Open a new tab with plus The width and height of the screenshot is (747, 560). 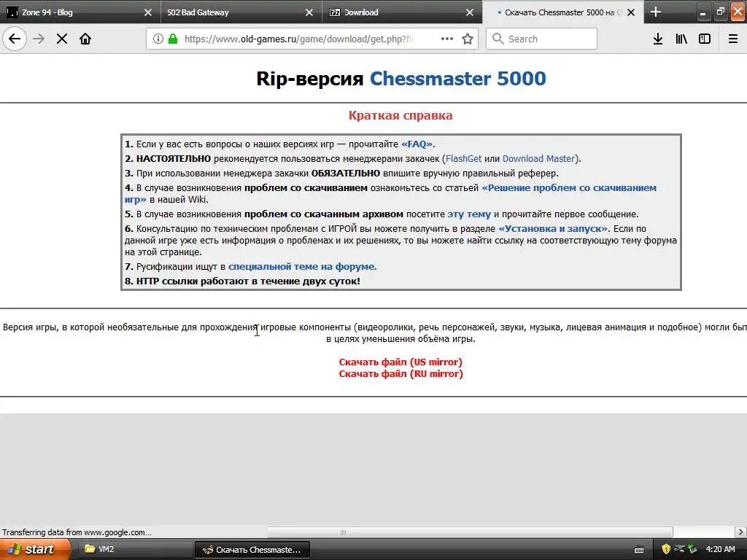[656, 12]
